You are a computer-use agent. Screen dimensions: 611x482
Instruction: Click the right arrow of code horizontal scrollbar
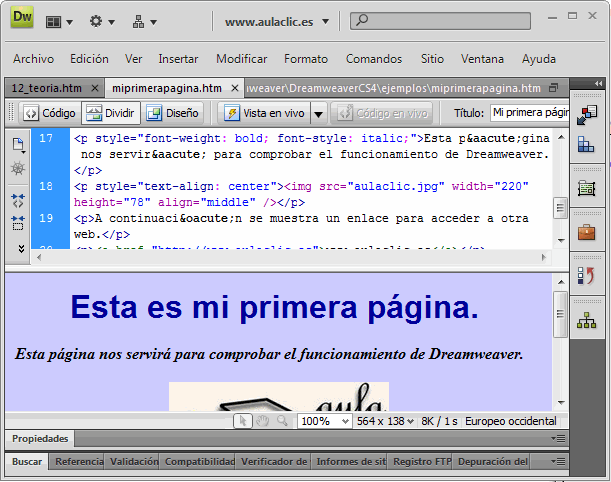pyautogui.click(x=543, y=257)
